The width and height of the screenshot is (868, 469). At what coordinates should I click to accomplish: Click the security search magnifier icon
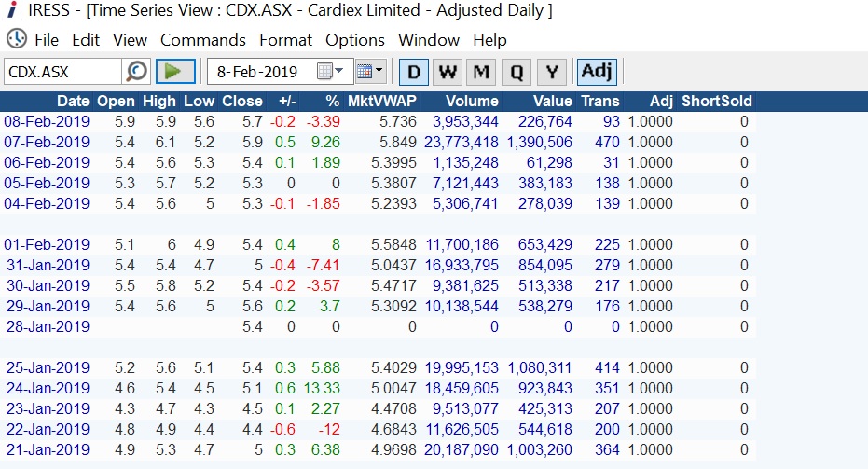[x=136, y=72]
